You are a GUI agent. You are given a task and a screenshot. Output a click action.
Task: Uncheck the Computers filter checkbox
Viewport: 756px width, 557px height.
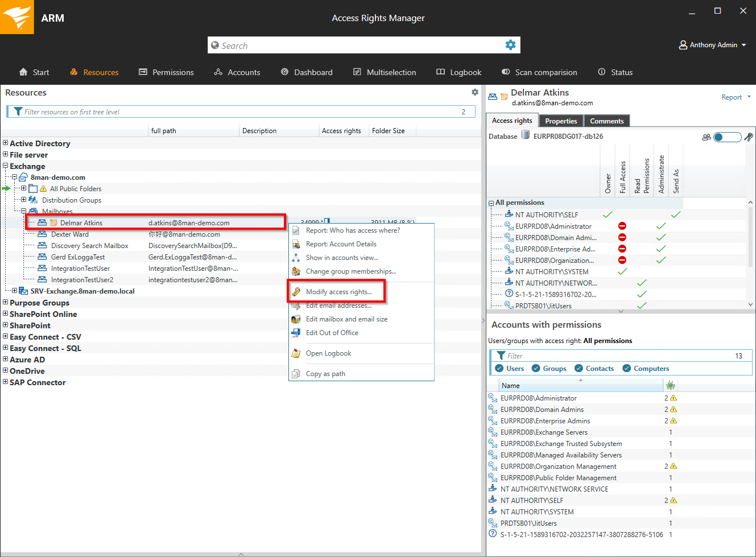626,369
